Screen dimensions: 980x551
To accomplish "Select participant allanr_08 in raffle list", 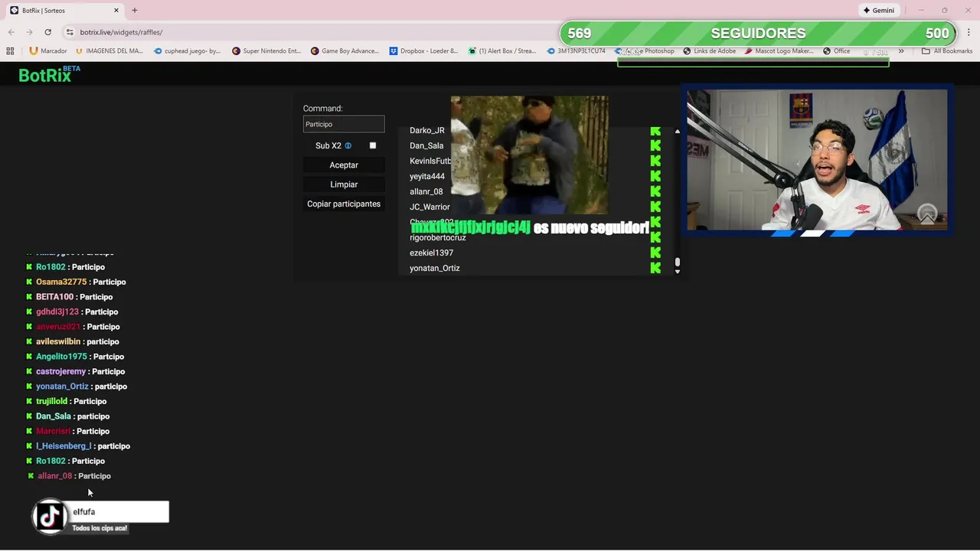I will point(426,191).
